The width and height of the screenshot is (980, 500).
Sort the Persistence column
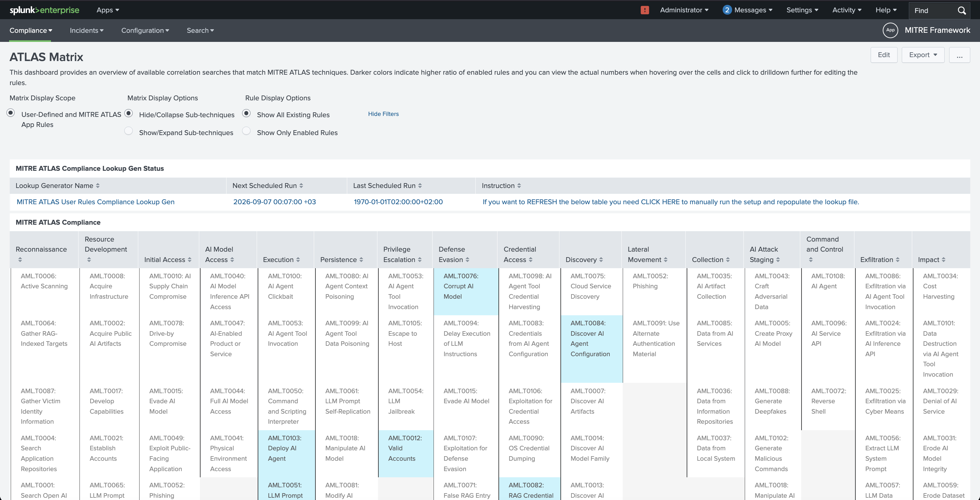(361, 259)
